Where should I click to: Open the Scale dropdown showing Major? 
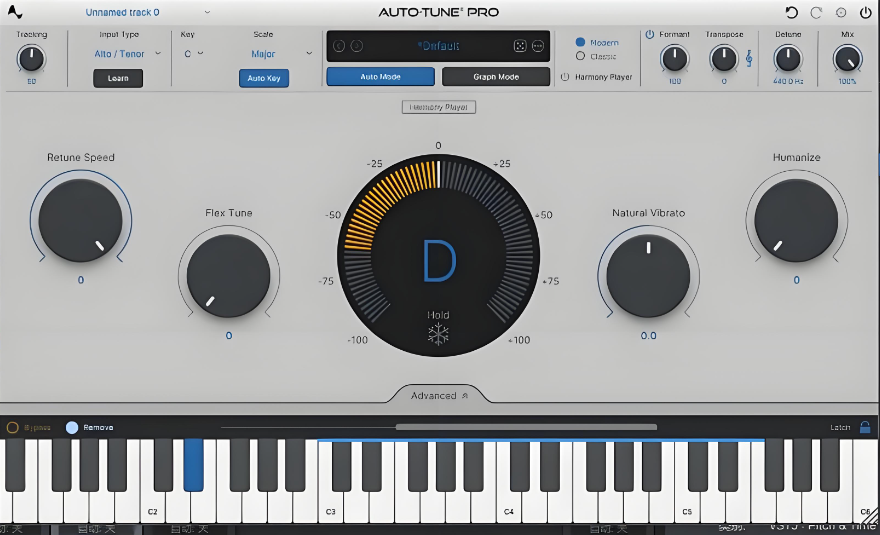pos(281,54)
